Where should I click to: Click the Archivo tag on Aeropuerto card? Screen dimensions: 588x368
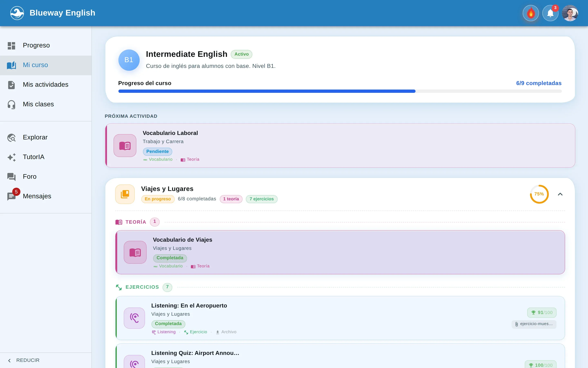tap(226, 332)
